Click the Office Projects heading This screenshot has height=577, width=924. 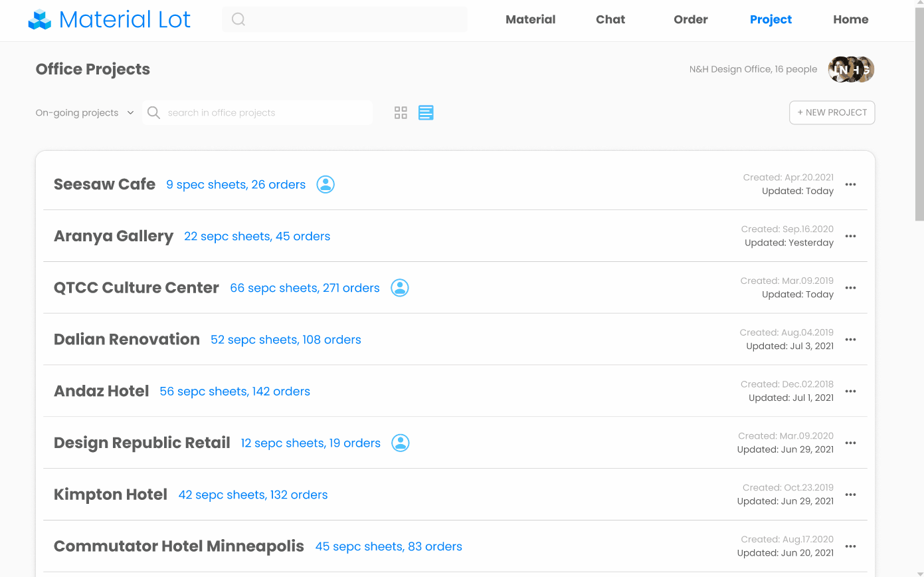93,69
